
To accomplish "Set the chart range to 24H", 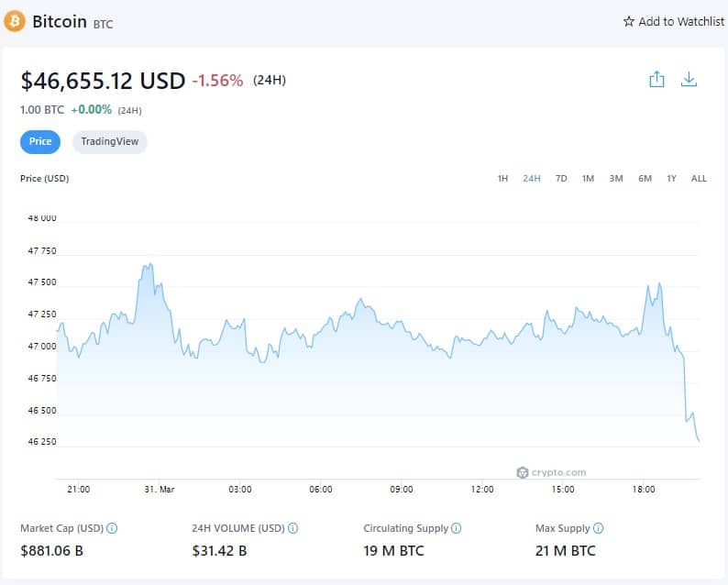I will tap(532, 178).
